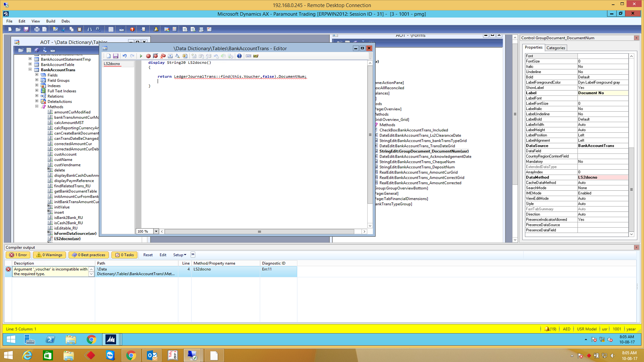The image size is (644, 362).
Task: Click the red Insert Breakpoint circle icon
Action: [x=148, y=56]
